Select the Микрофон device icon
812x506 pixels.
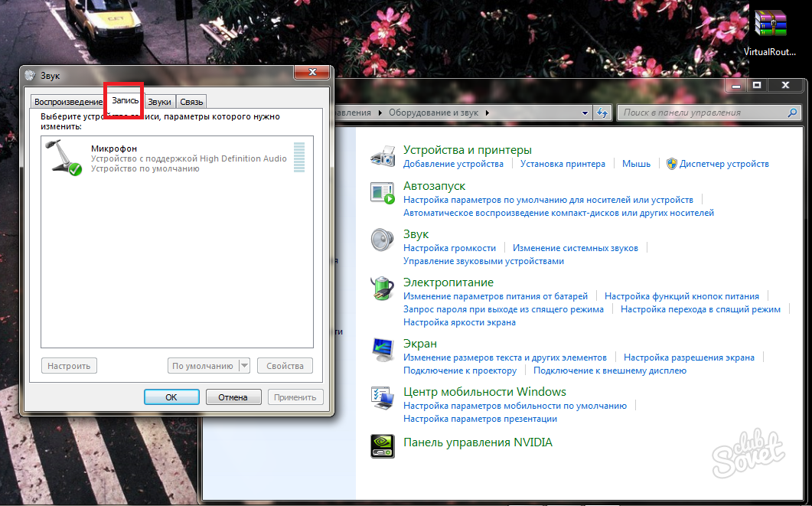pos(64,158)
